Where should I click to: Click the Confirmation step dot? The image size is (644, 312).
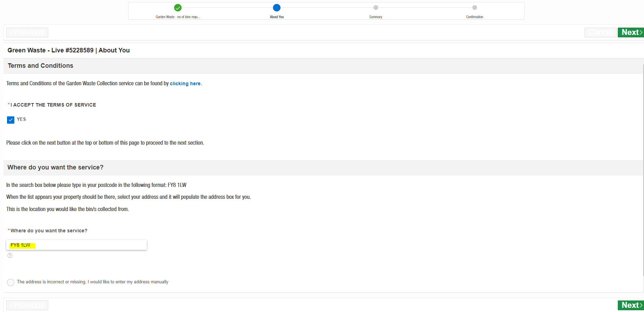(475, 8)
